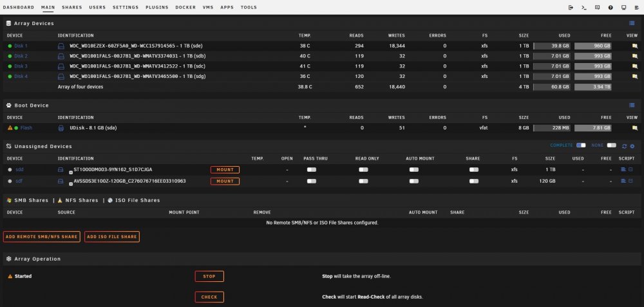This screenshot has width=644, height=307.
Task: Open the Plugins tab
Action: pos(157,7)
